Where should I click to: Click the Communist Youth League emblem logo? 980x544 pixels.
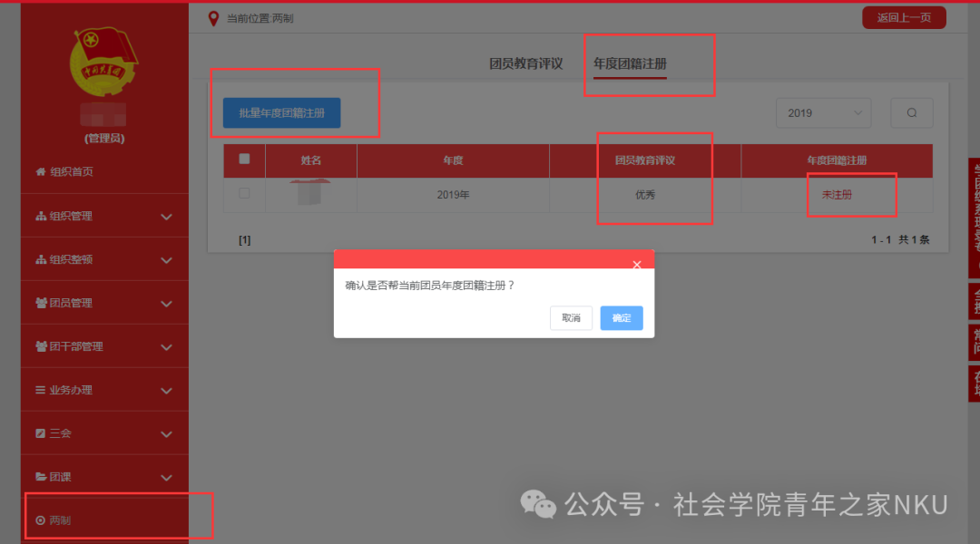point(104,62)
